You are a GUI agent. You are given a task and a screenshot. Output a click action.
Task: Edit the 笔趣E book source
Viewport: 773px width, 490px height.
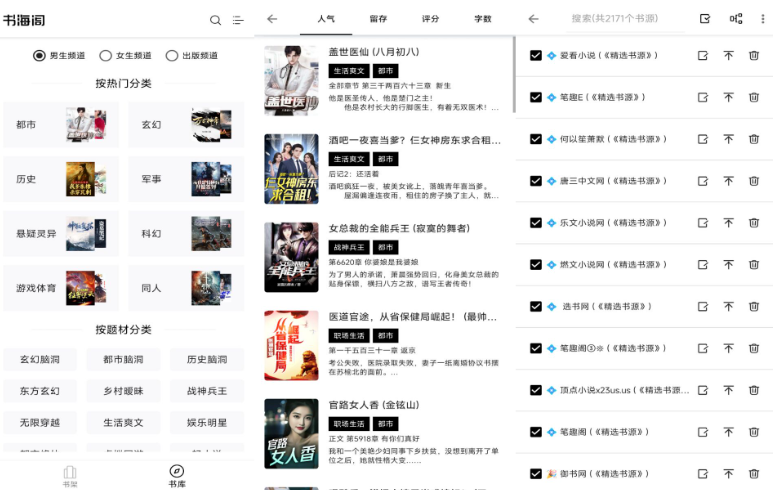pos(703,98)
